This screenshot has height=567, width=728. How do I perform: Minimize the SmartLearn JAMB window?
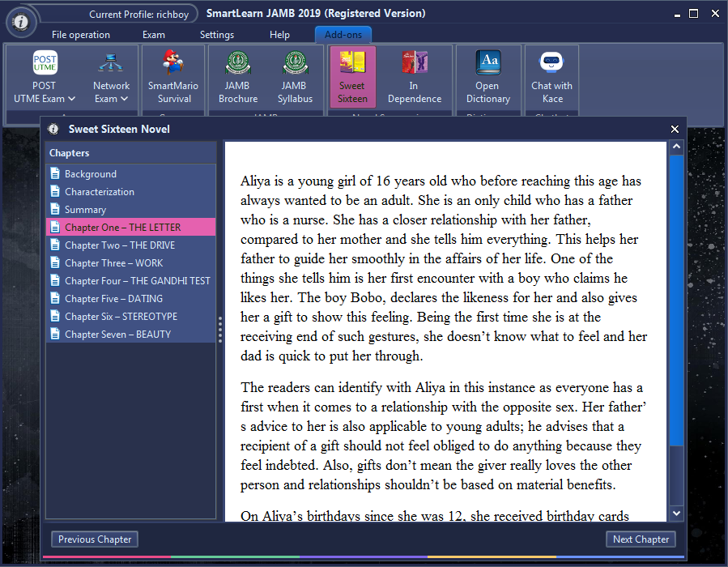(x=677, y=14)
